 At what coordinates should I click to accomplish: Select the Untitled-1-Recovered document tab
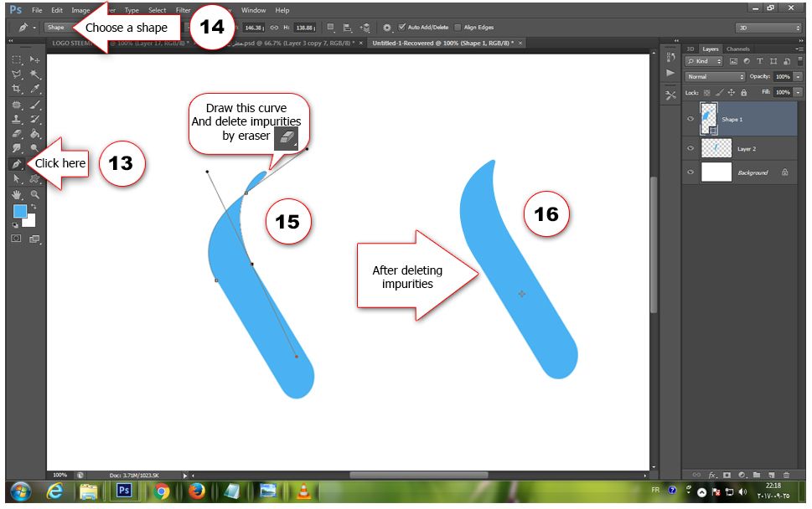coord(447,43)
